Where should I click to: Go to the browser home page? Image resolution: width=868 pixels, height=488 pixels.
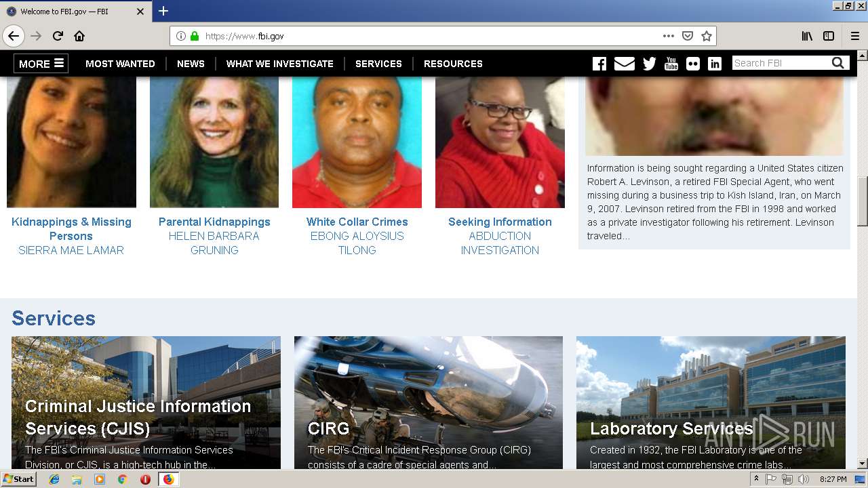point(79,36)
